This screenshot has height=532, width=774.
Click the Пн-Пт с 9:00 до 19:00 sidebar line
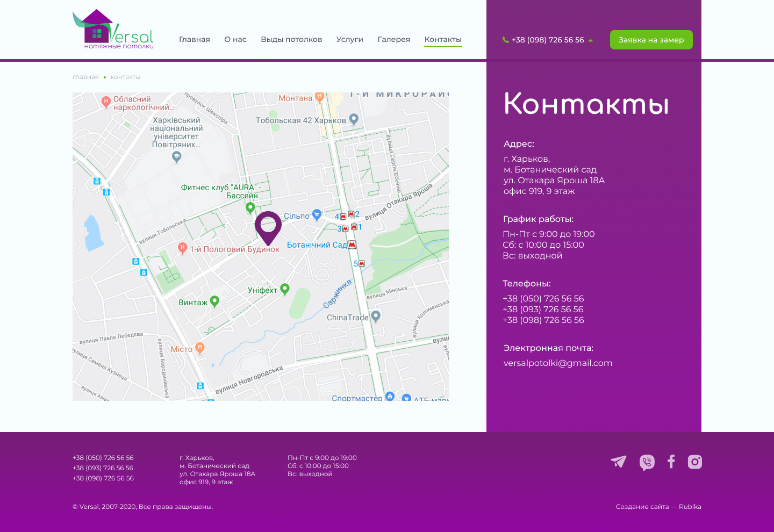[549, 234]
